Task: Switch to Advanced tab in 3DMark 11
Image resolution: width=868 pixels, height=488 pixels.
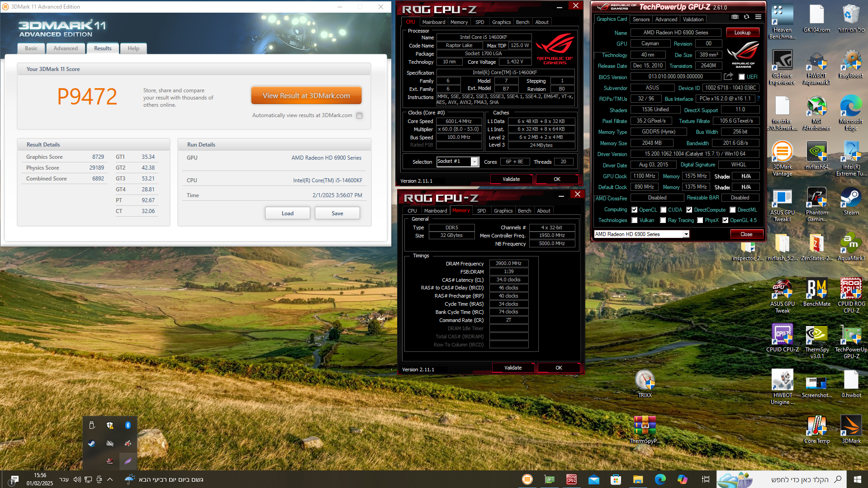Action: click(66, 48)
